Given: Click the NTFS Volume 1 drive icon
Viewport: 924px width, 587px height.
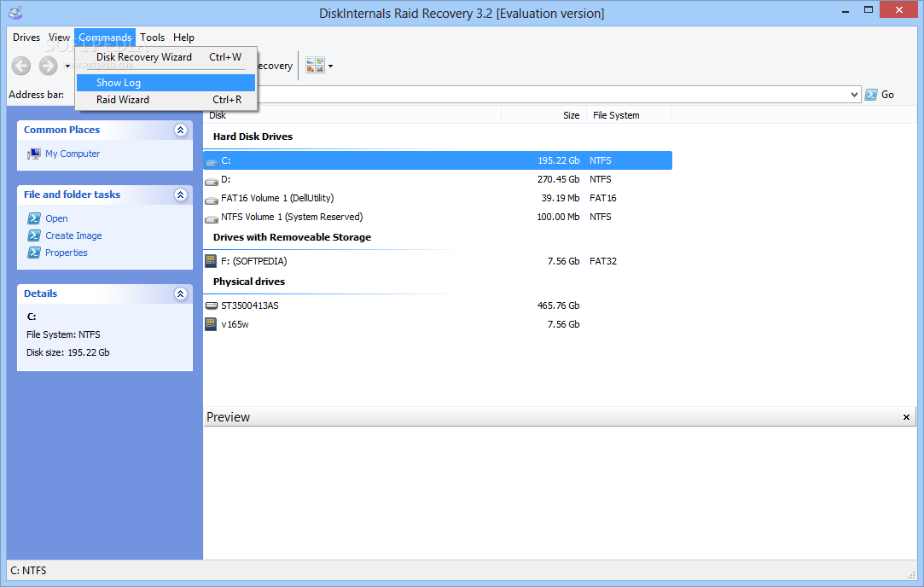Looking at the screenshot, I should point(212,218).
